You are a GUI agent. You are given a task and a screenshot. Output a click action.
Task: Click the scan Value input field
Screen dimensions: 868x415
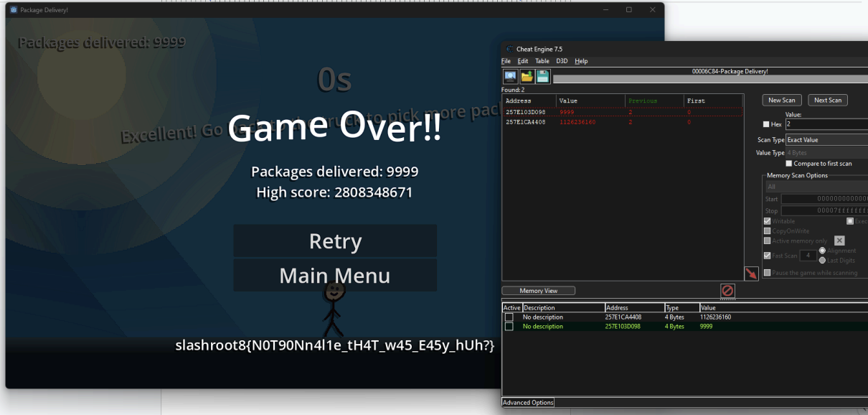tap(826, 124)
